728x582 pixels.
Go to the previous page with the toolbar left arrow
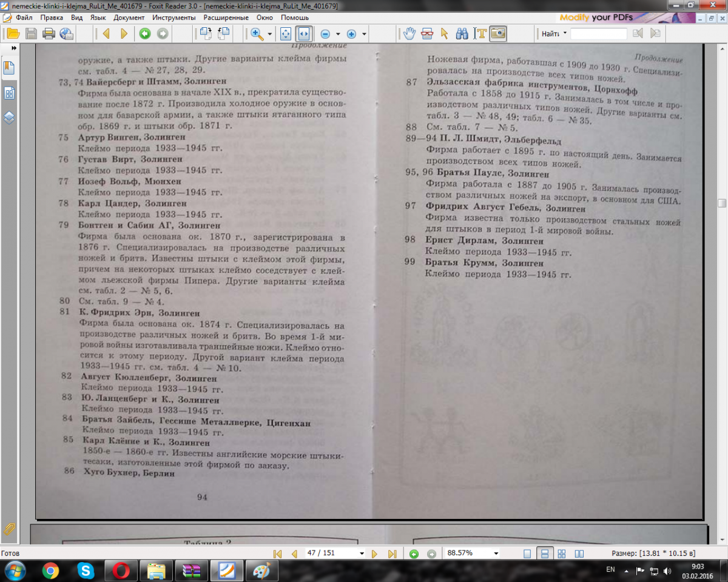(x=106, y=34)
